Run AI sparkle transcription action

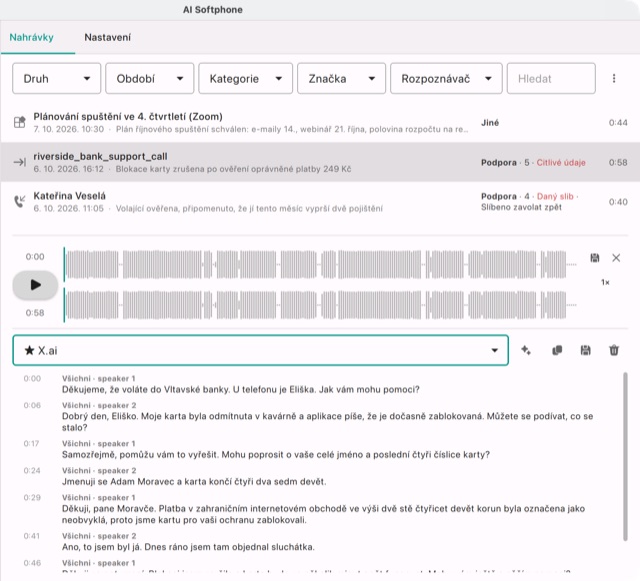click(x=526, y=350)
